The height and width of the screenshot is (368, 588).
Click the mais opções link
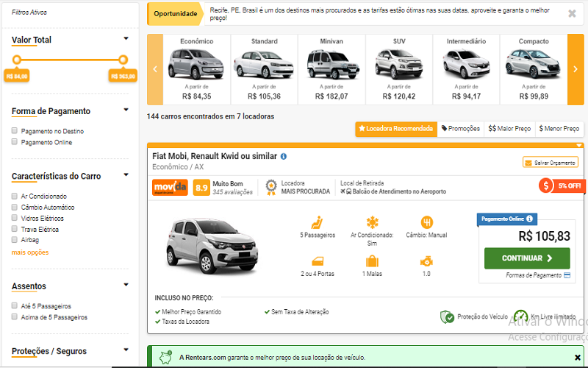pos(30,252)
